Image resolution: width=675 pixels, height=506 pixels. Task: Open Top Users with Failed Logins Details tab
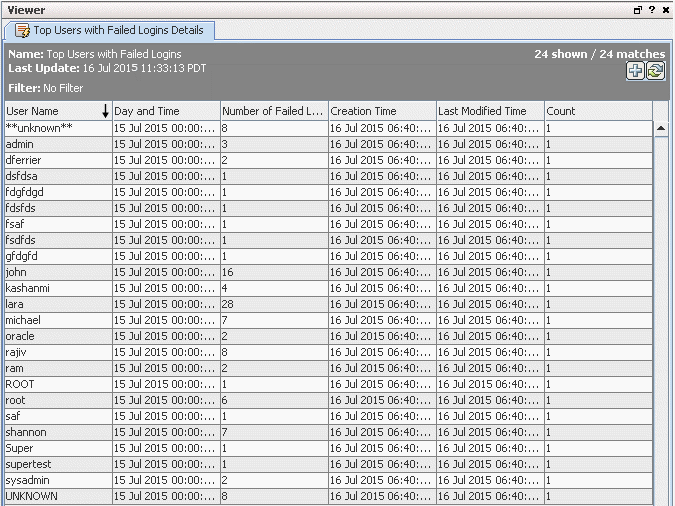pos(117,31)
